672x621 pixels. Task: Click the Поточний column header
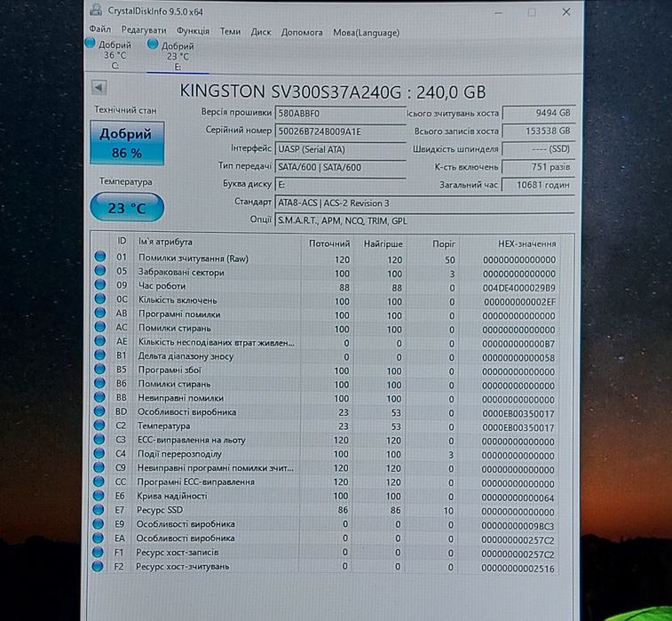click(x=329, y=243)
